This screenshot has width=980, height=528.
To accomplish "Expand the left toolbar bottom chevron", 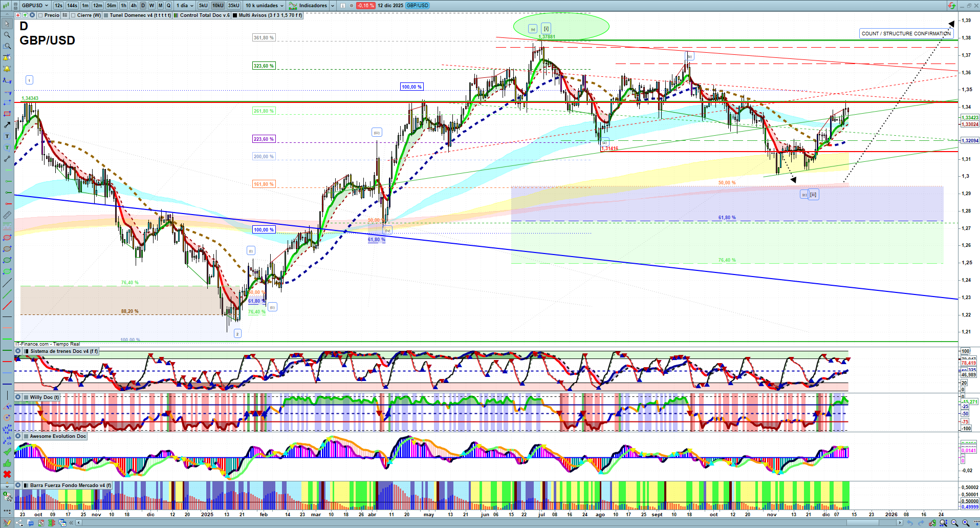I will pyautogui.click(x=7, y=485).
